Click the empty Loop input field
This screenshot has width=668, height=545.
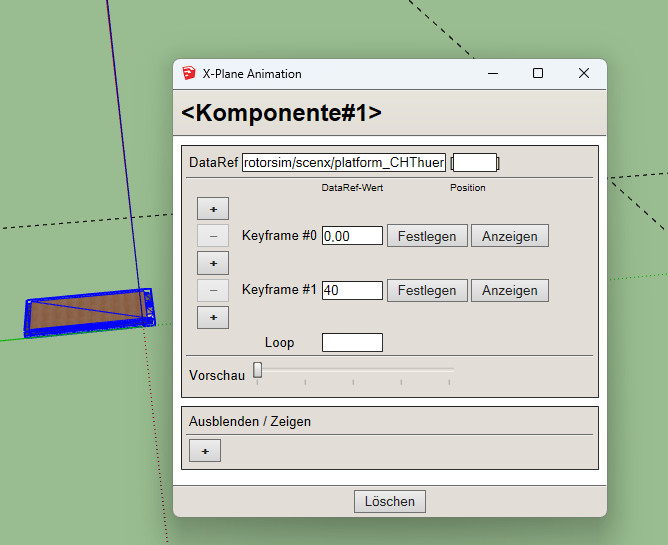(352, 342)
